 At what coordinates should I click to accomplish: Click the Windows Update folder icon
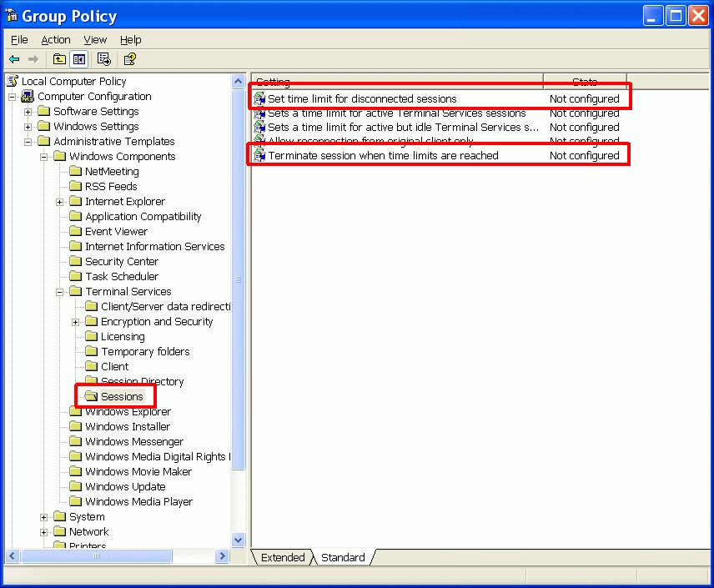tap(76, 486)
